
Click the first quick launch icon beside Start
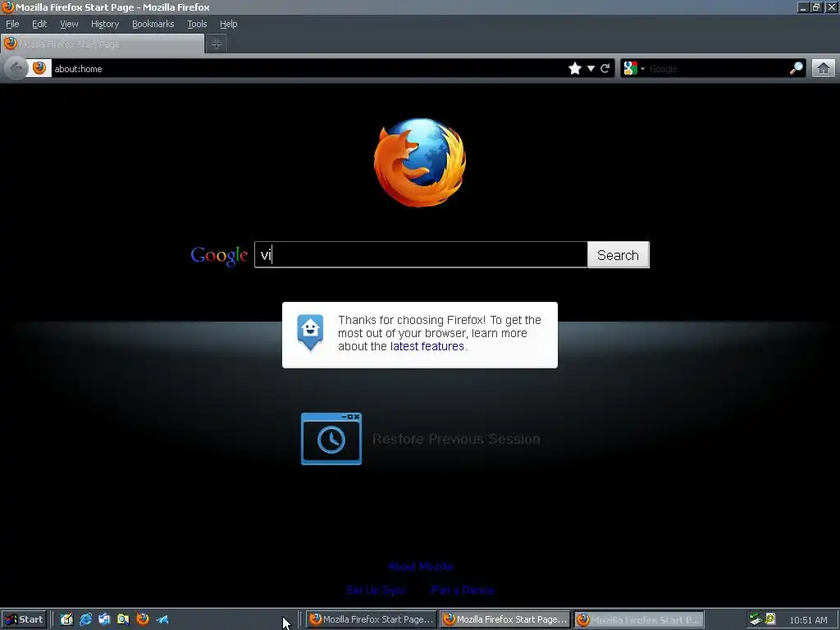[x=66, y=619]
